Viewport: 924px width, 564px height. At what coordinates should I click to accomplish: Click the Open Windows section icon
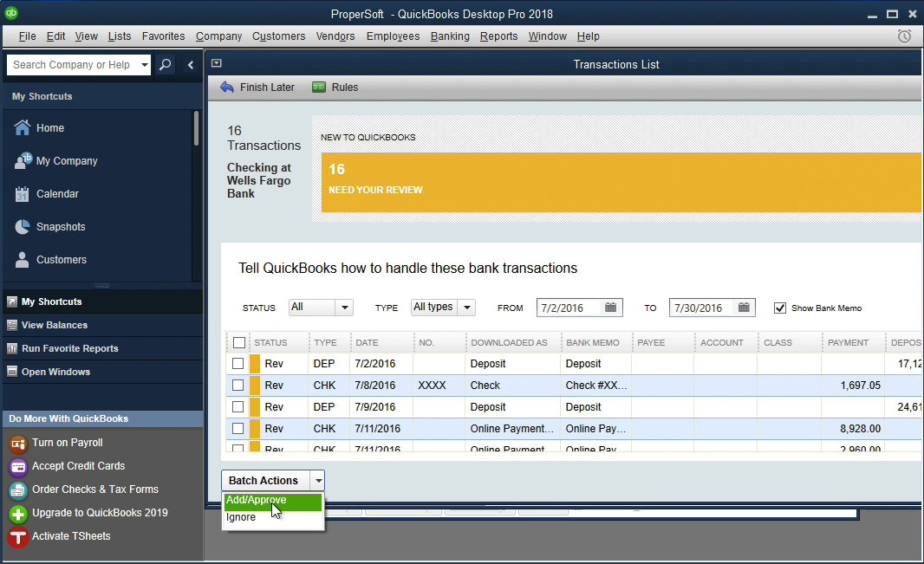pyautogui.click(x=12, y=372)
